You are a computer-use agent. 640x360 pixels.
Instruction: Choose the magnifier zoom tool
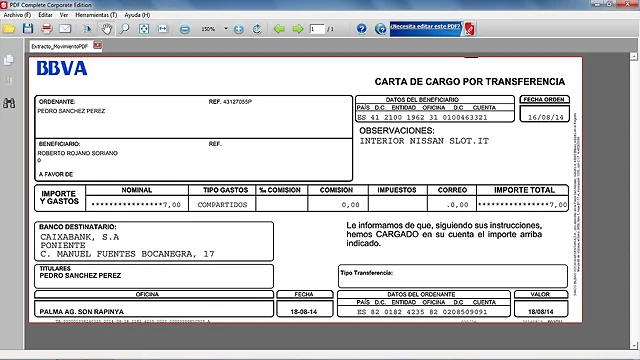pos(125,29)
